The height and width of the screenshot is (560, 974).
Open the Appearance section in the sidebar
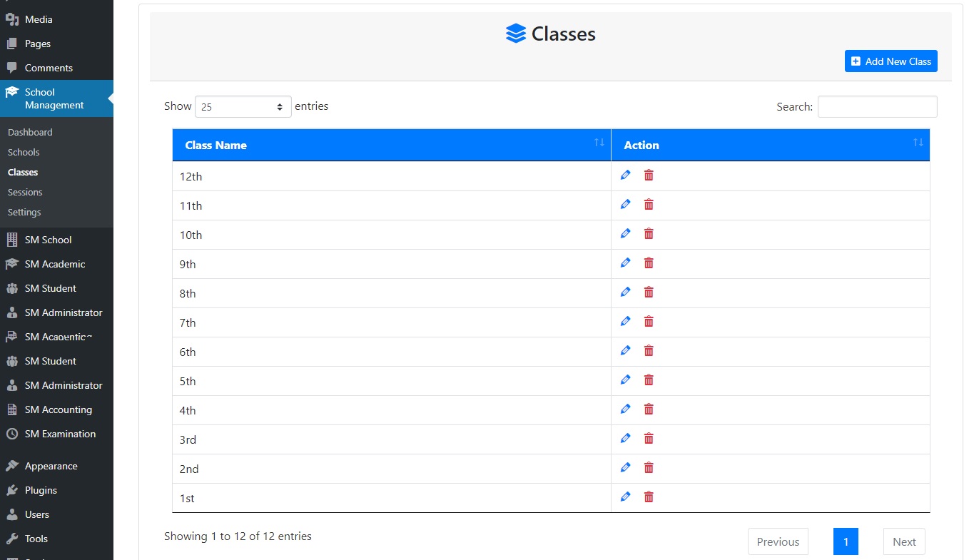[50, 465]
